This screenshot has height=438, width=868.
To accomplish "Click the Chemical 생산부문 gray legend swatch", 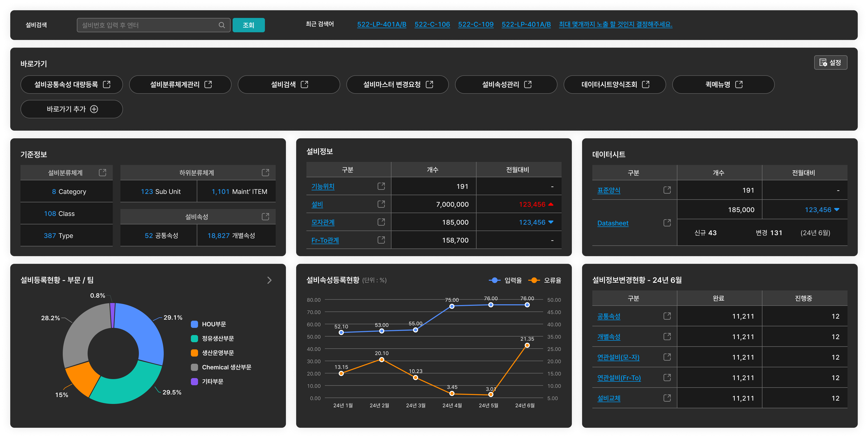I will (194, 367).
